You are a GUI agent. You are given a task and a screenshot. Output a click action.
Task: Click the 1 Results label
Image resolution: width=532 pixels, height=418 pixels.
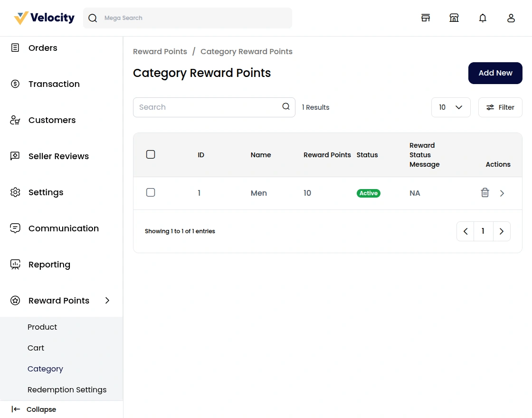pyautogui.click(x=315, y=107)
